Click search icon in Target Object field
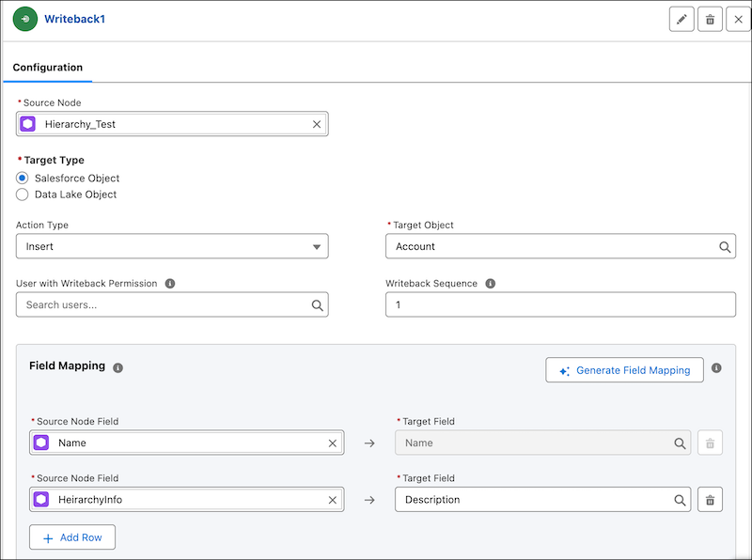 [725, 247]
